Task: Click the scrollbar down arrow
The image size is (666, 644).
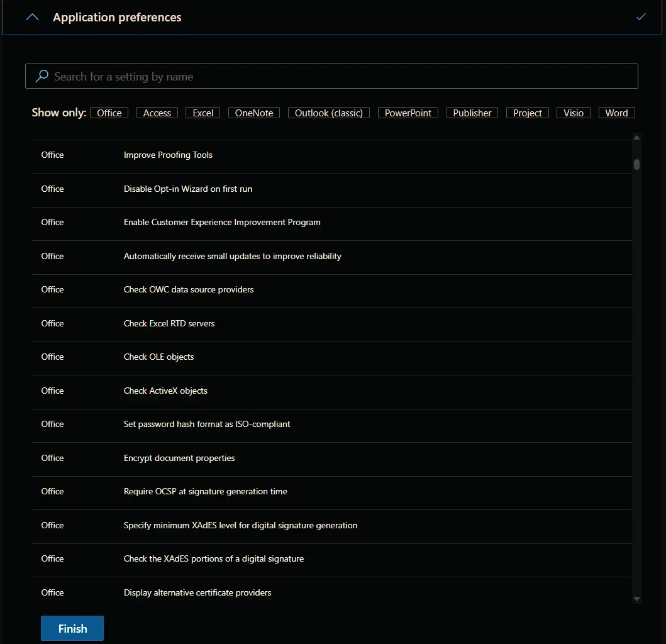Action: click(636, 599)
